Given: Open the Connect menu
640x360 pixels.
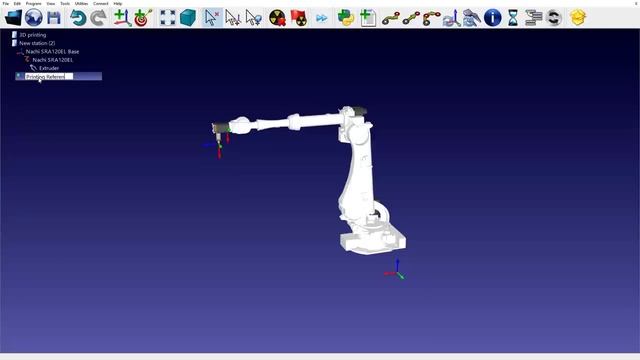Looking at the screenshot, I should pos(100,3).
